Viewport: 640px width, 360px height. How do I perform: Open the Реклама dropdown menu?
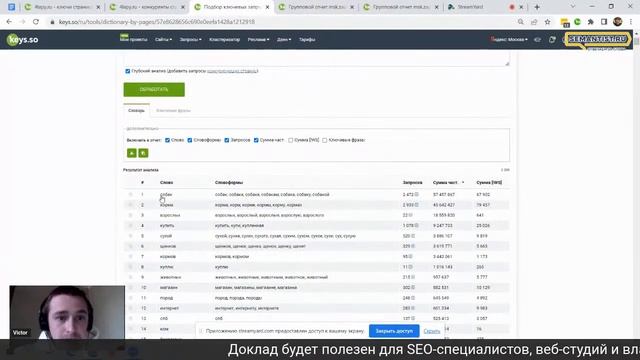[x=258, y=40]
